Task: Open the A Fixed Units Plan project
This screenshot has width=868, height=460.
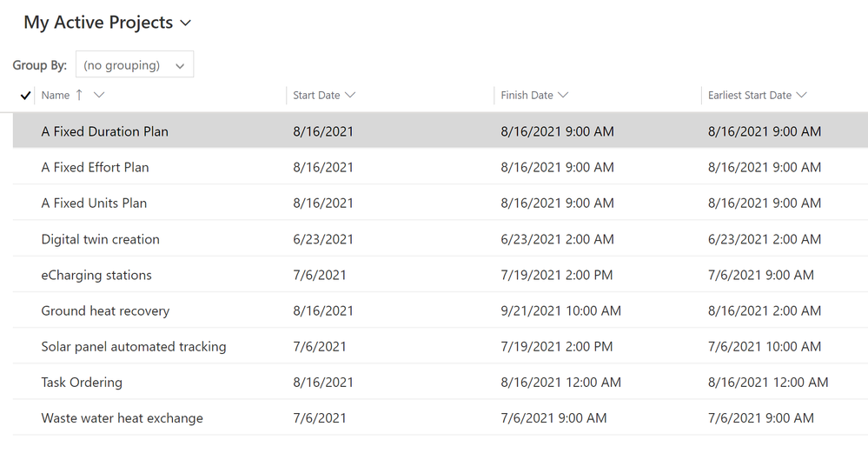Action: [94, 203]
